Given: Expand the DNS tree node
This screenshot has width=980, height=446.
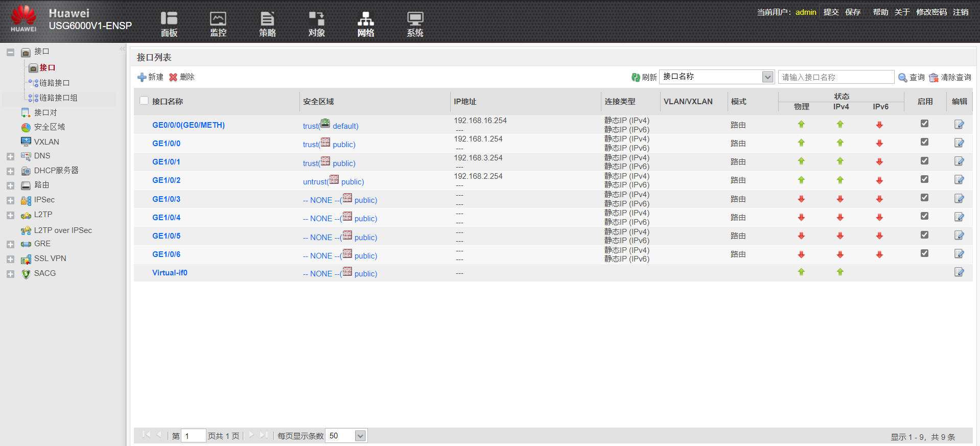Looking at the screenshot, I should coord(10,156).
